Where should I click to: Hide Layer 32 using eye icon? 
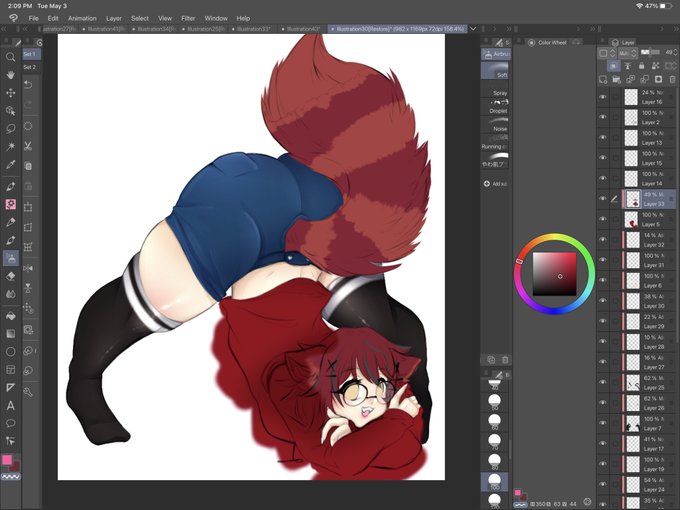pos(603,239)
